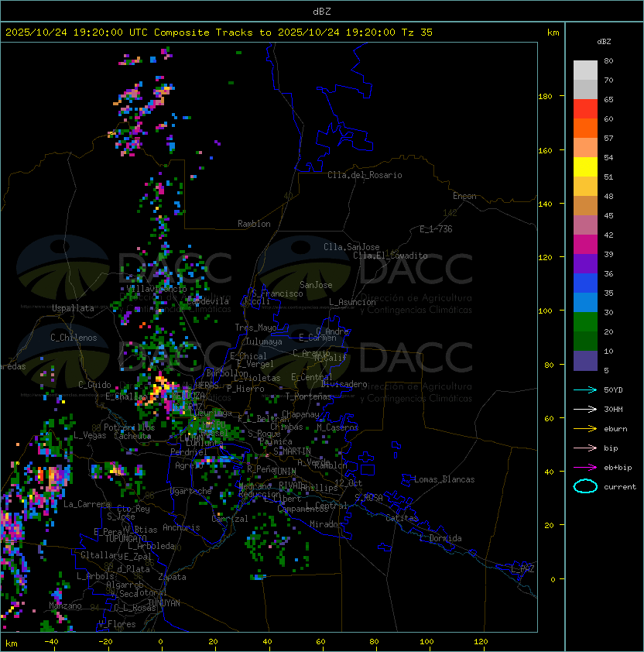Select the dark orange 57-60 dBZ swatch
This screenshot has width=644, height=652.
click(585, 128)
